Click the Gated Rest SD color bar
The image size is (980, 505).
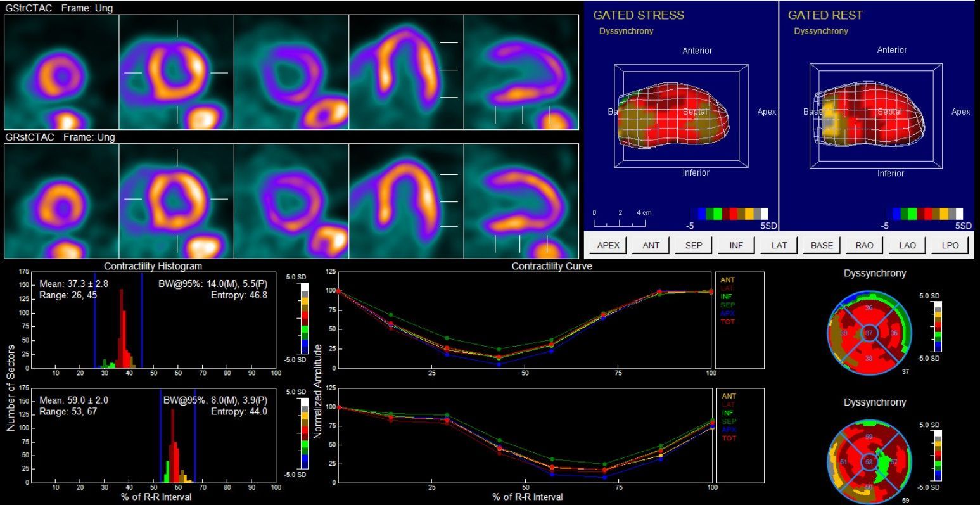tap(923, 214)
